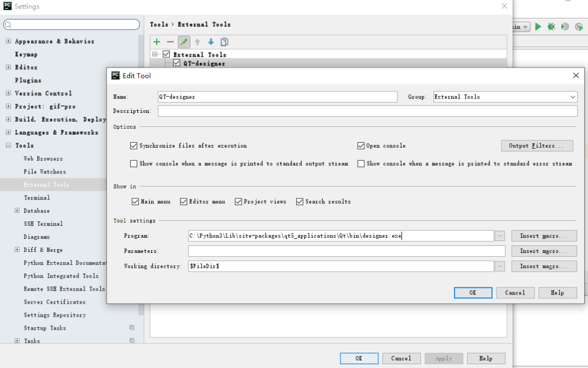Focus the tool Name field

point(278,97)
